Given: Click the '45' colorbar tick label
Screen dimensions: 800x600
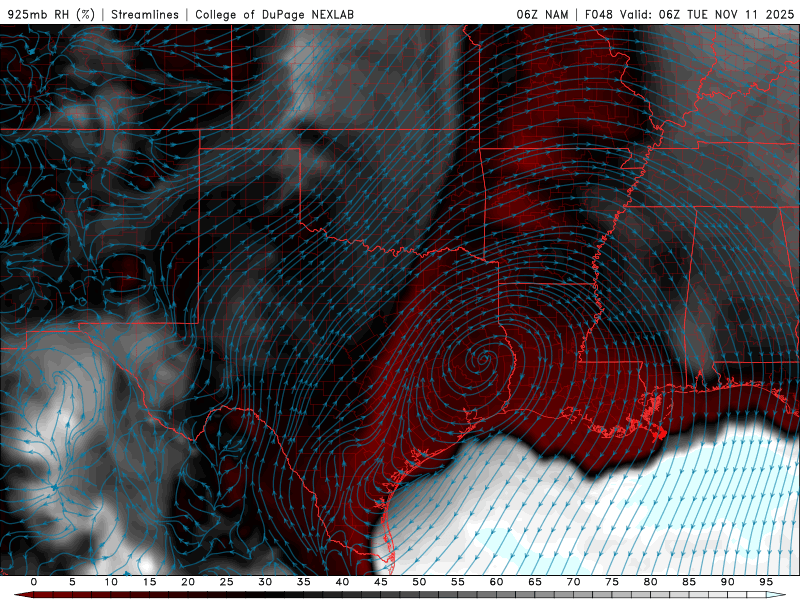Looking at the screenshot, I should point(381,582).
